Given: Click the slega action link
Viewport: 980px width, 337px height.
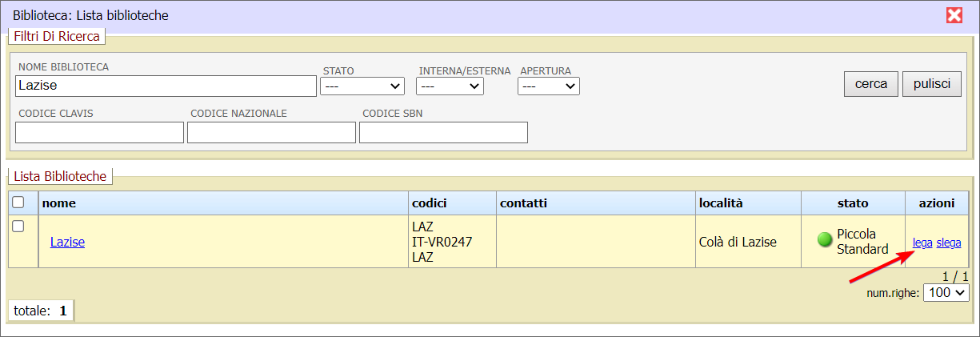Looking at the screenshot, I should (x=949, y=243).
